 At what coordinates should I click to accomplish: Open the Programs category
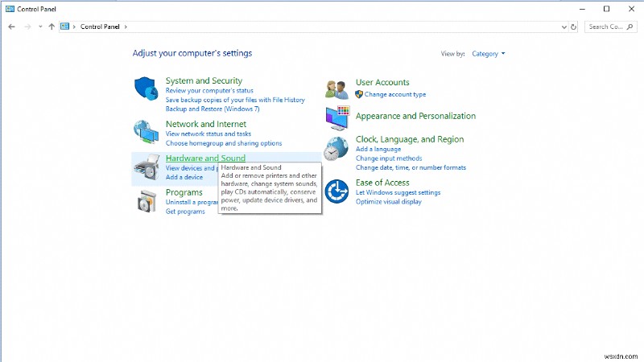coord(184,192)
